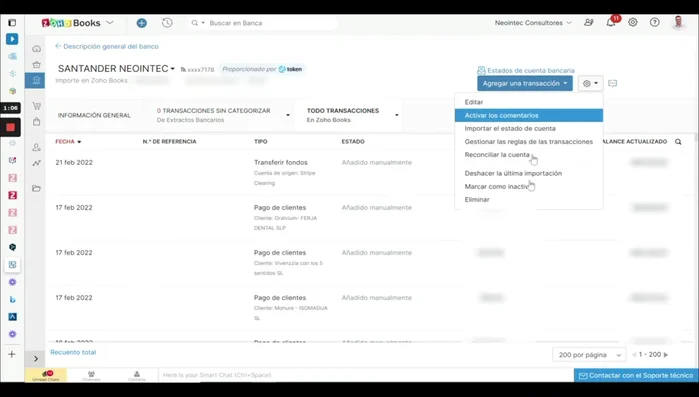Image resolution: width=699 pixels, height=397 pixels.
Task: Select Importar el estado de cuenta
Action: pos(529,128)
